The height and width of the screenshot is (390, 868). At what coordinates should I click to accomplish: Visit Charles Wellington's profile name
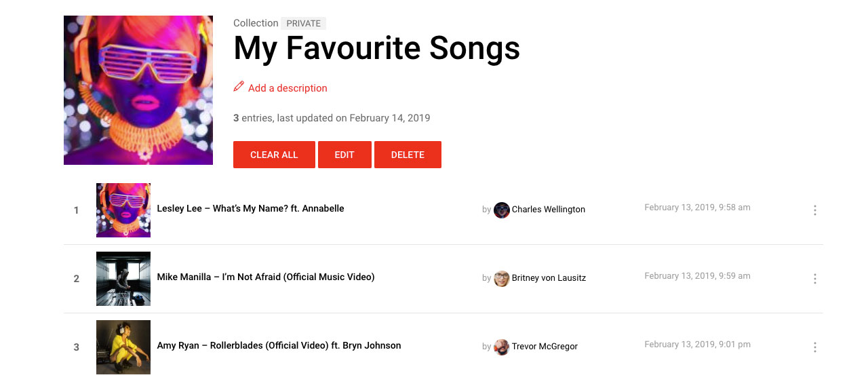[x=548, y=210]
